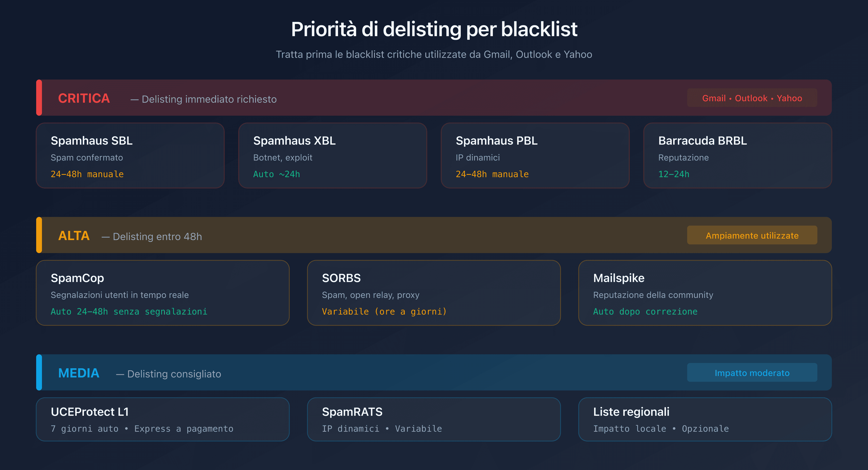Open the Spamhaus XBL card
Viewport: 868px width, 470px height.
[x=332, y=155]
